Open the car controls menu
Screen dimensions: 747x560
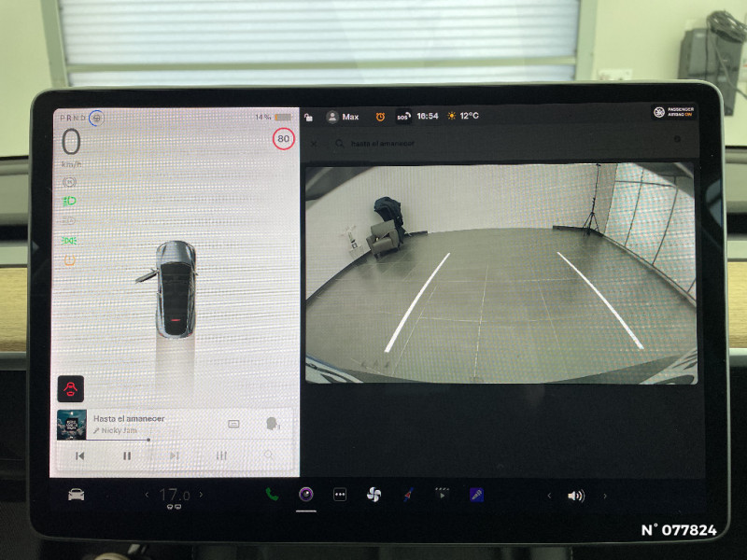(x=77, y=495)
